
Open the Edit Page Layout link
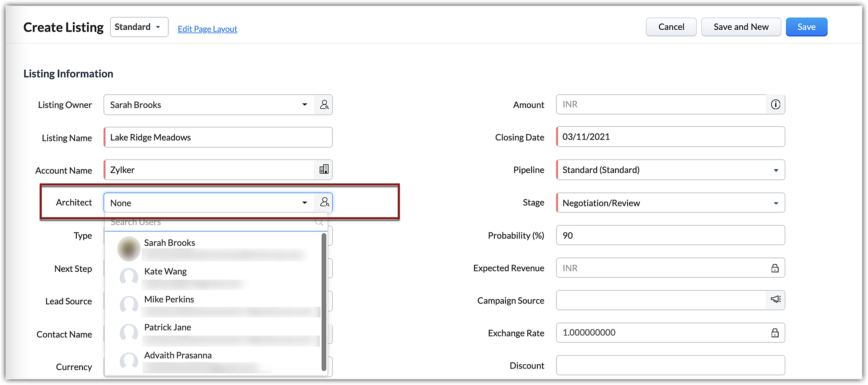(207, 29)
